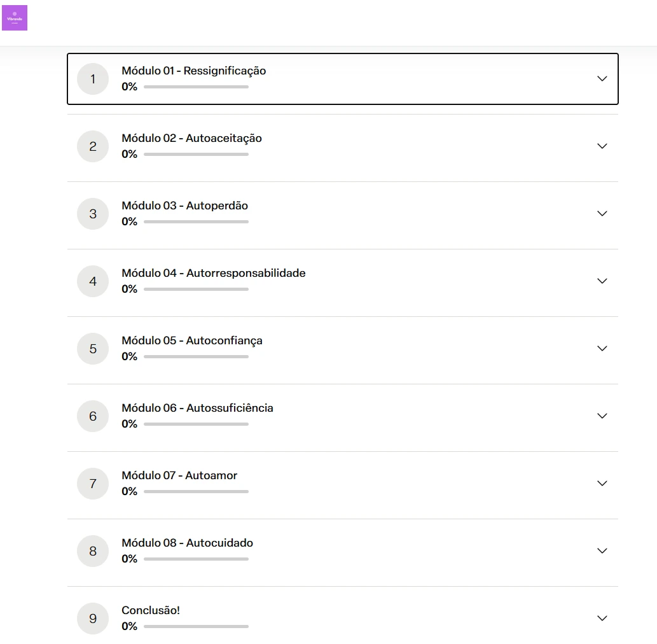
Task: Click the 0% label under Módulo 06
Action: coord(130,424)
